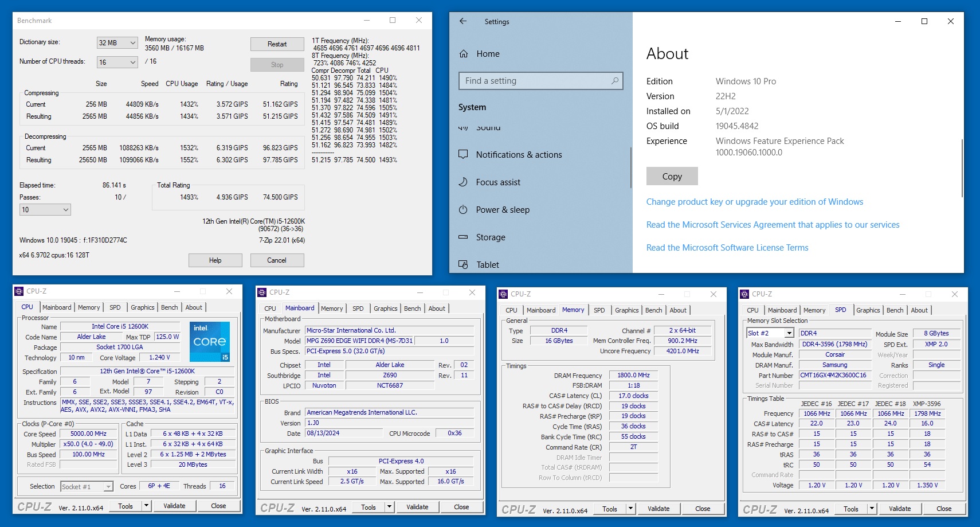Click the Uncore Frequency value 4201.0 MHz
The width and height of the screenshot is (980, 527).
click(x=683, y=351)
